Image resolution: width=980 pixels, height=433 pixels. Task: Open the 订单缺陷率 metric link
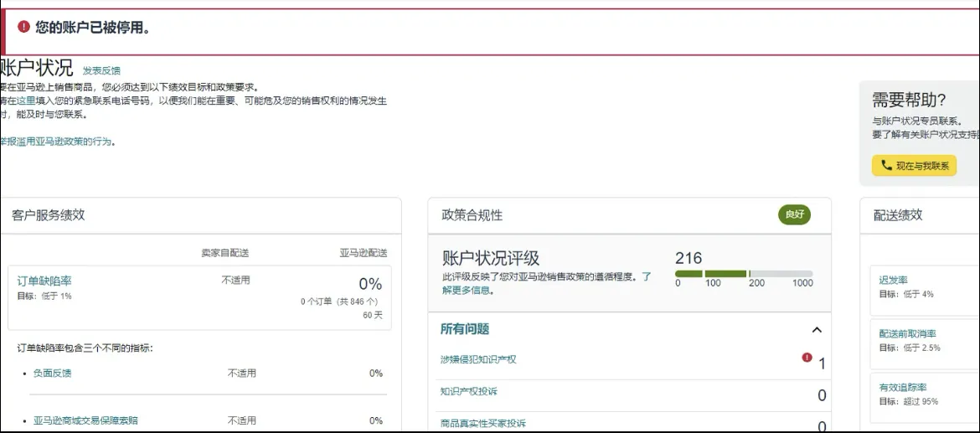tap(44, 281)
